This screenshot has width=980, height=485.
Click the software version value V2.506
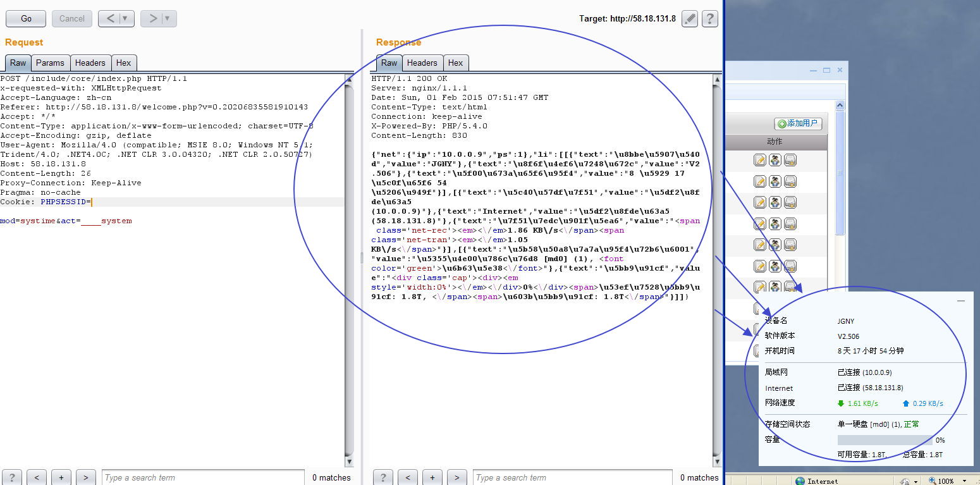[x=848, y=336]
